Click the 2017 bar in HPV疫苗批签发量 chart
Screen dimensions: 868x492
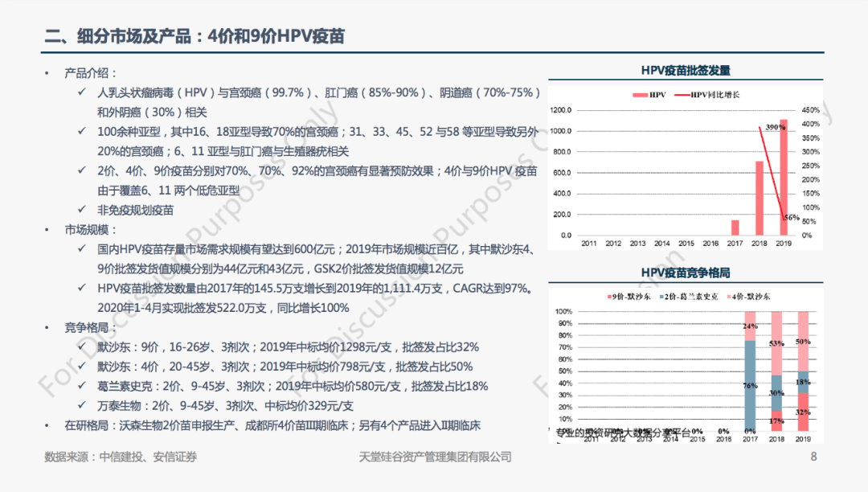[x=735, y=228]
